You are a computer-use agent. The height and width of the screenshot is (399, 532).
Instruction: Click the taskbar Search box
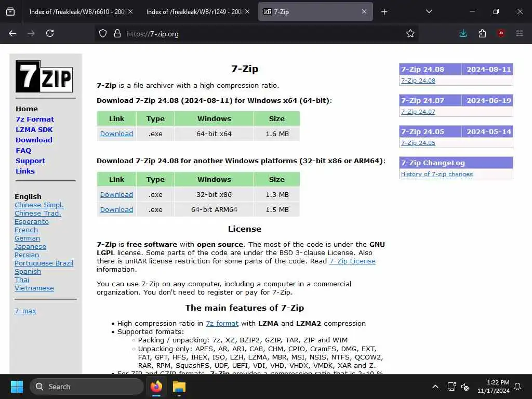(x=87, y=387)
